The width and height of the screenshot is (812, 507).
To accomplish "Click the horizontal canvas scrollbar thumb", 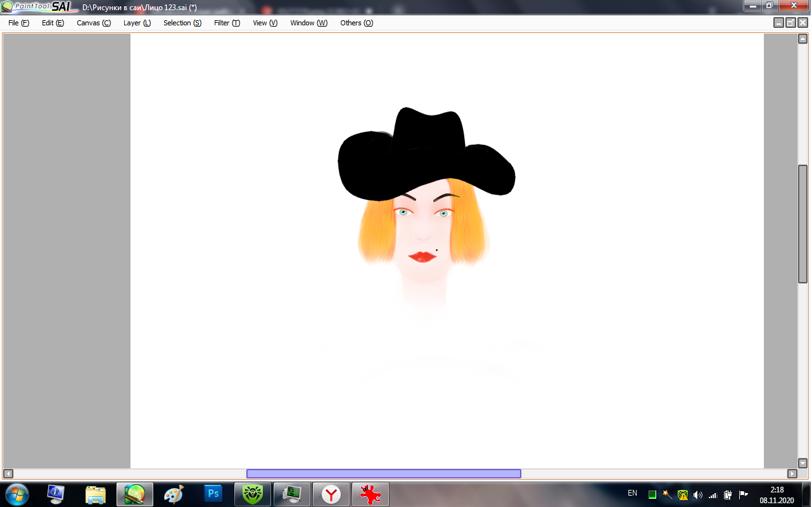I will click(x=383, y=473).
